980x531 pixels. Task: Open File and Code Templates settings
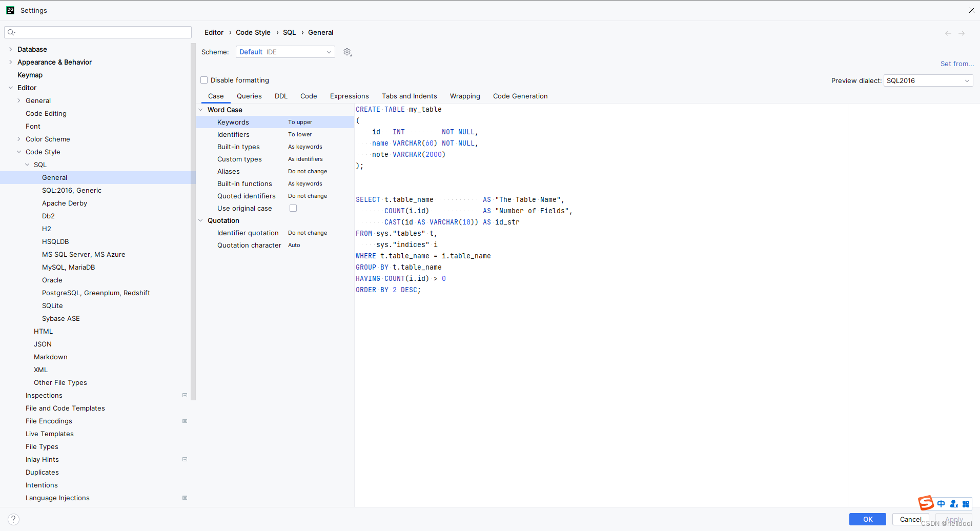[65, 408]
